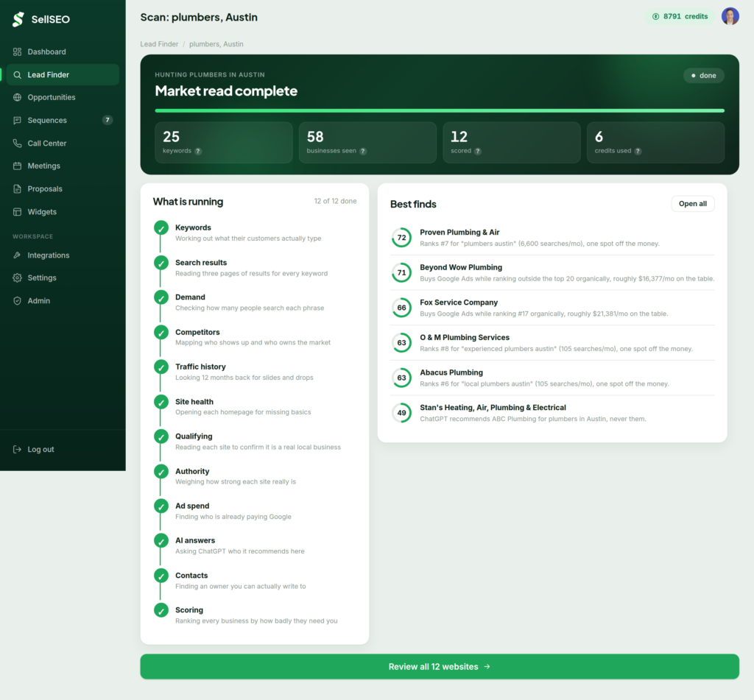
Task: Click the Qualifying step check icon
Action: 161,436
